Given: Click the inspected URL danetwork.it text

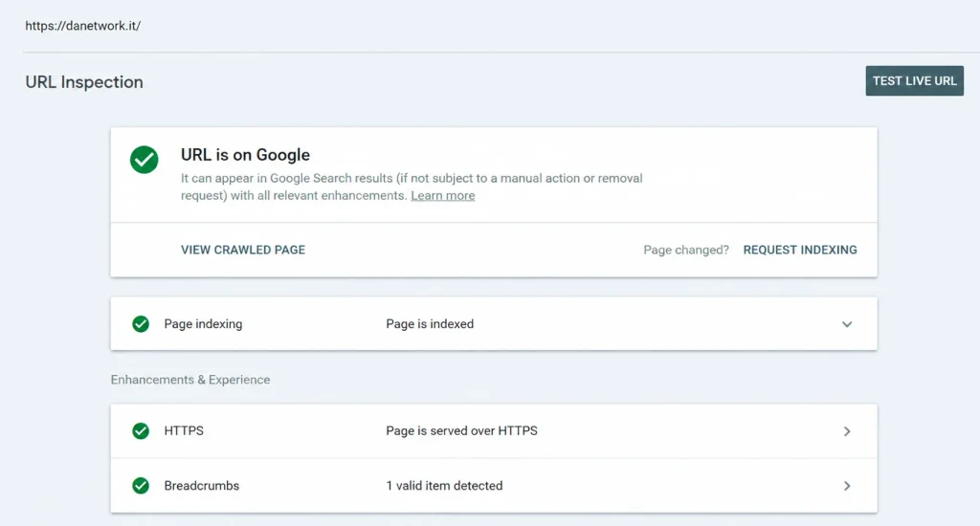Looking at the screenshot, I should 83,26.
